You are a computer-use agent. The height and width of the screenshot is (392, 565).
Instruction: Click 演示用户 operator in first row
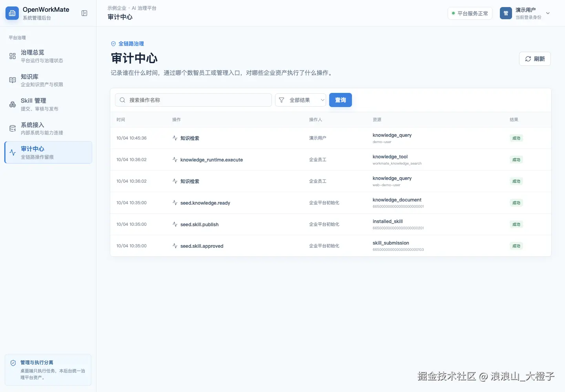tap(318, 138)
